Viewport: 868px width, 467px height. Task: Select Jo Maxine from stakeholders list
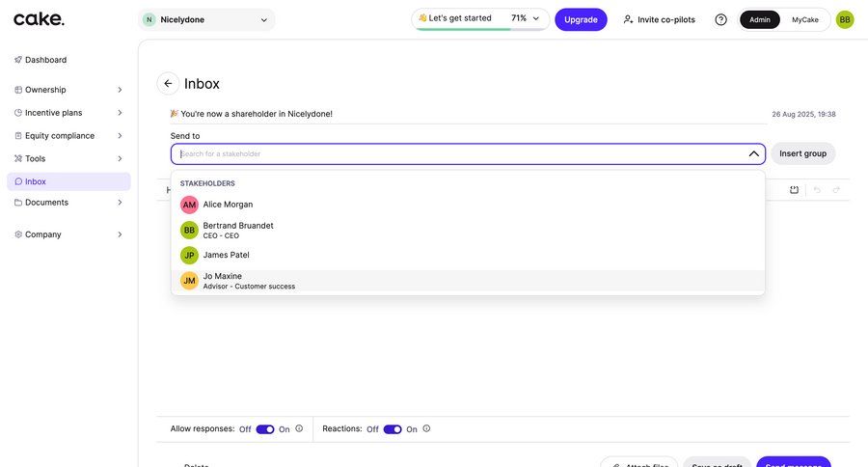(x=223, y=281)
